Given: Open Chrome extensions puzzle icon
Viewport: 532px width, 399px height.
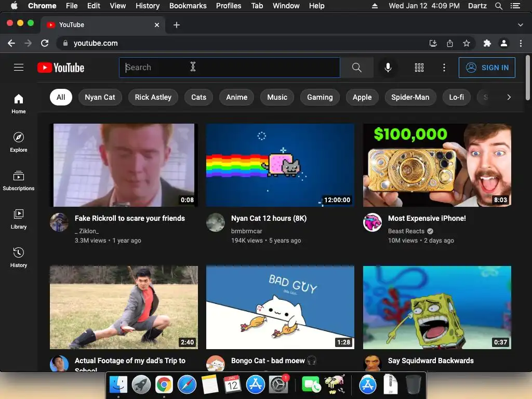Looking at the screenshot, I should [487, 43].
